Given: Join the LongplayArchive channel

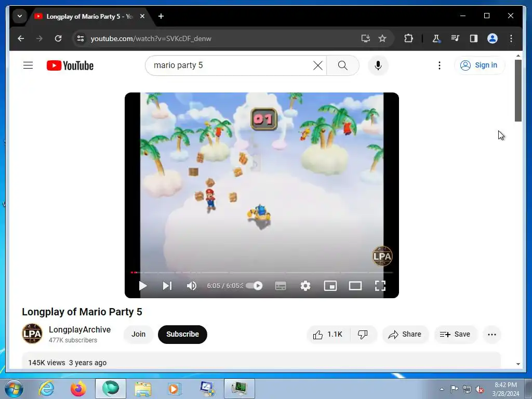Looking at the screenshot, I should tap(138, 334).
